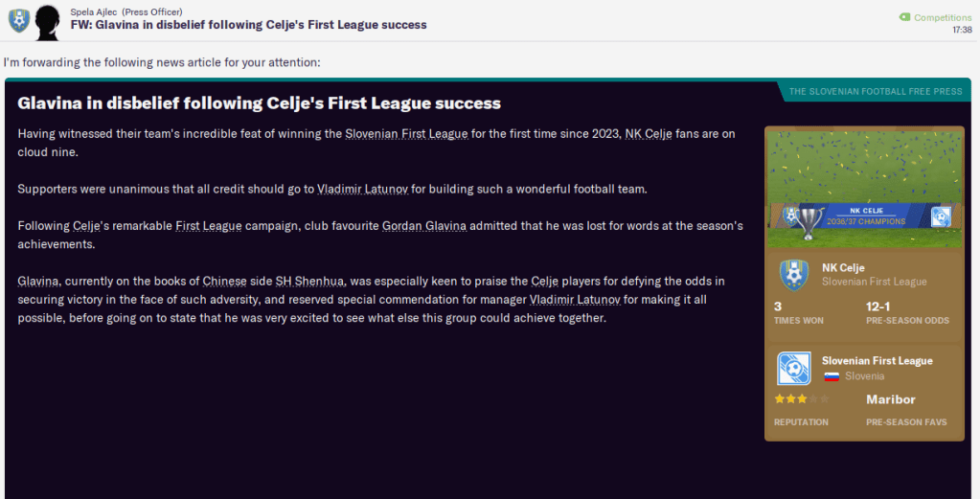Click the Slovenian First League logo in the side panel
The width and height of the screenshot is (980, 499).
tap(792, 369)
